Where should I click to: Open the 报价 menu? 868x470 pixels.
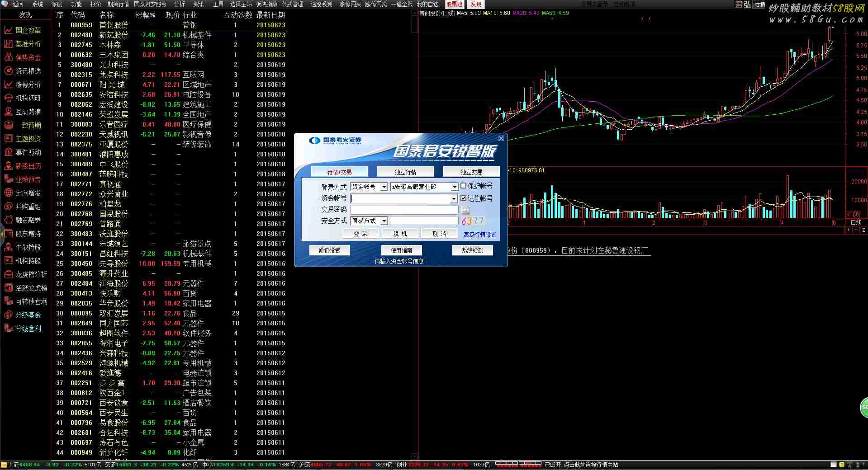click(x=96, y=4)
